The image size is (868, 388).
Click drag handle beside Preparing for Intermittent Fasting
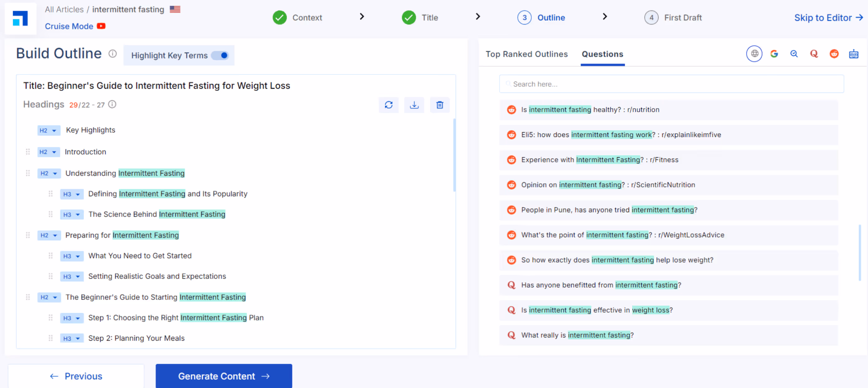[x=28, y=235]
